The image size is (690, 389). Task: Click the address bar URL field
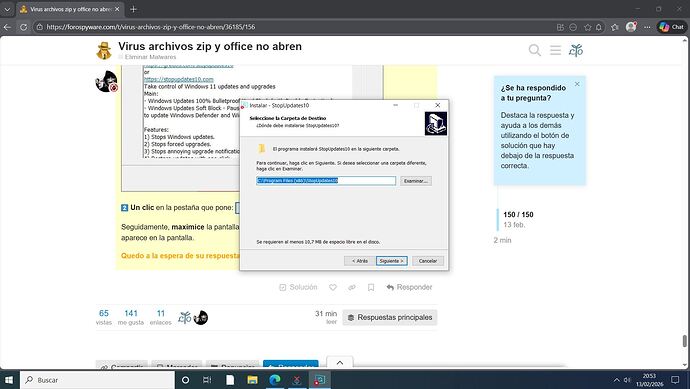[299, 27]
